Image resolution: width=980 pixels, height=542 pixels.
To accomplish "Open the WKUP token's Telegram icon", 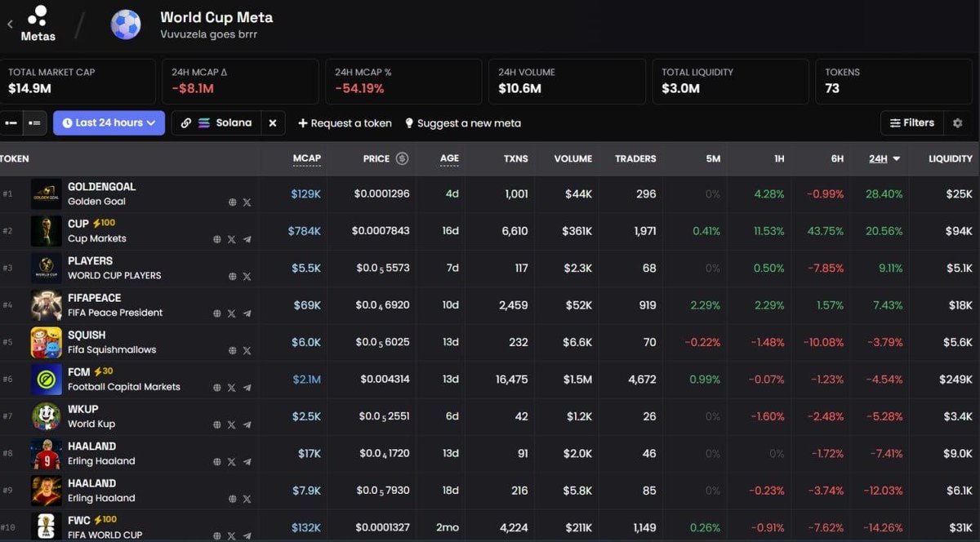I will point(247,425).
